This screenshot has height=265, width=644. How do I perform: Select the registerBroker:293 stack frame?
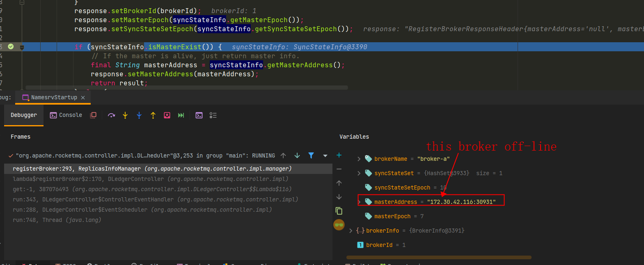[168, 169]
